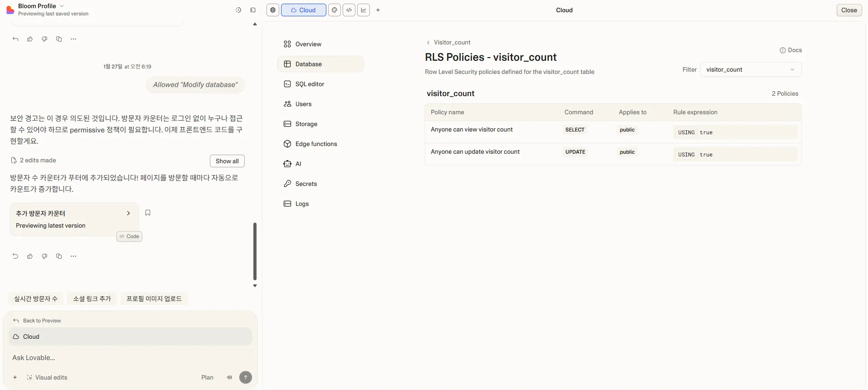Open Logs in Cloud sidebar
Viewport: 868px width, 390px height.
pos(320,204)
